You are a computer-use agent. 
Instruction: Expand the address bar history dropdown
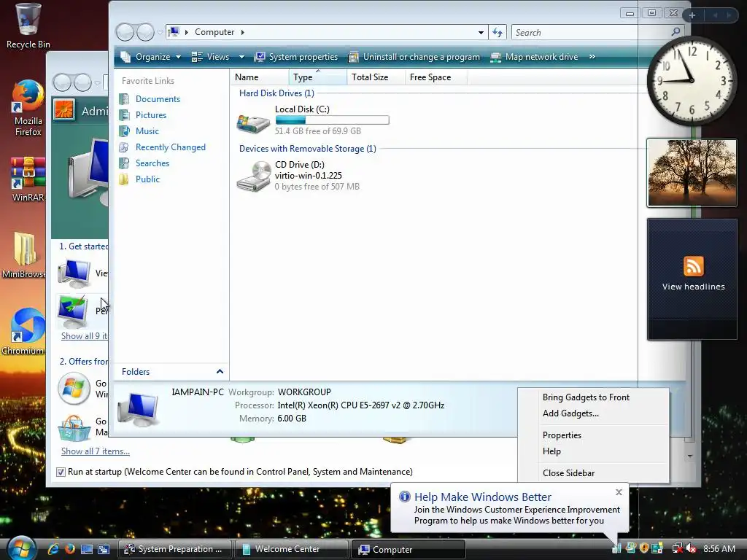(481, 32)
